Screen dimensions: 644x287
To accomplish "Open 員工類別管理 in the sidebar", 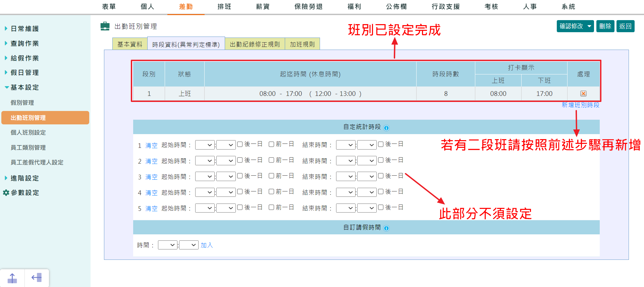I will [28, 148].
